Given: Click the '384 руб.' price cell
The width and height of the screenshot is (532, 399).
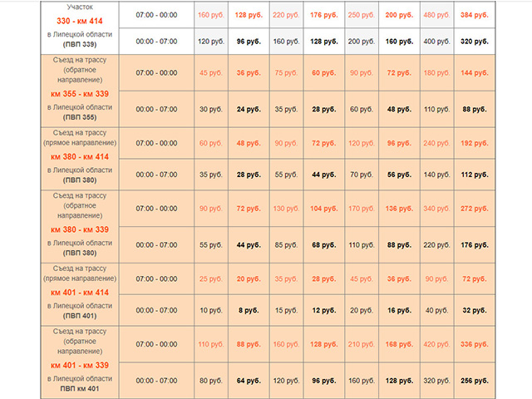Looking at the screenshot, I should coord(475,15).
